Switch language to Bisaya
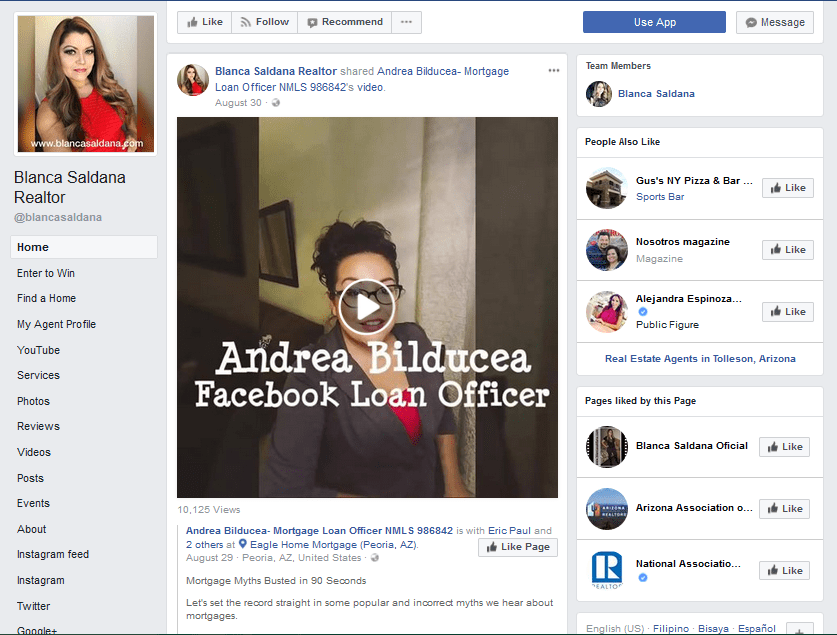Image resolution: width=837 pixels, height=635 pixels. [713, 629]
